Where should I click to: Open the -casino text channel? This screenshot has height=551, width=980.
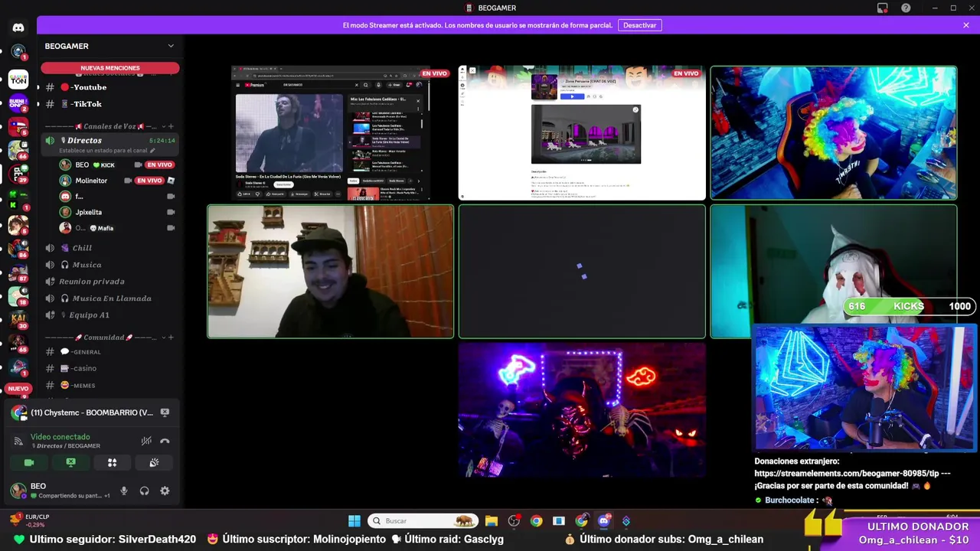(x=109, y=369)
